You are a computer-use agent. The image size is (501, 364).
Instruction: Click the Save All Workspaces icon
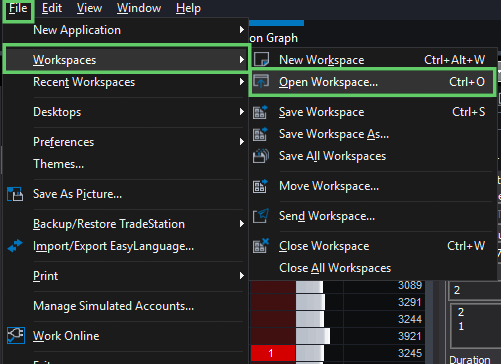[x=261, y=156]
